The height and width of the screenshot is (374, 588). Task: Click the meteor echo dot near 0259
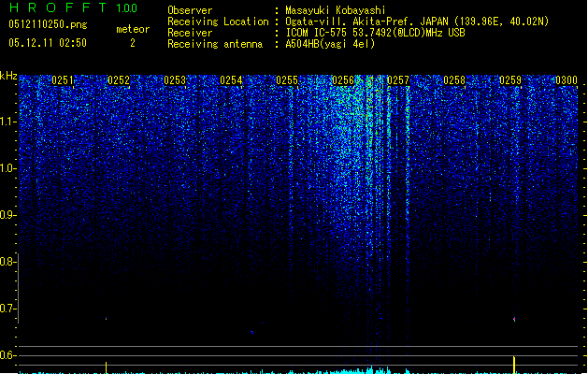pos(514,319)
